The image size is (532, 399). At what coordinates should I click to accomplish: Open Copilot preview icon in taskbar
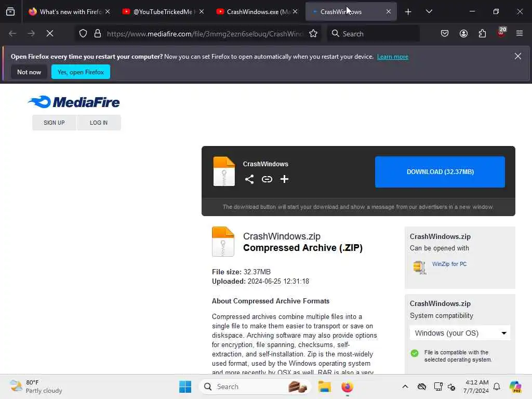(x=515, y=387)
